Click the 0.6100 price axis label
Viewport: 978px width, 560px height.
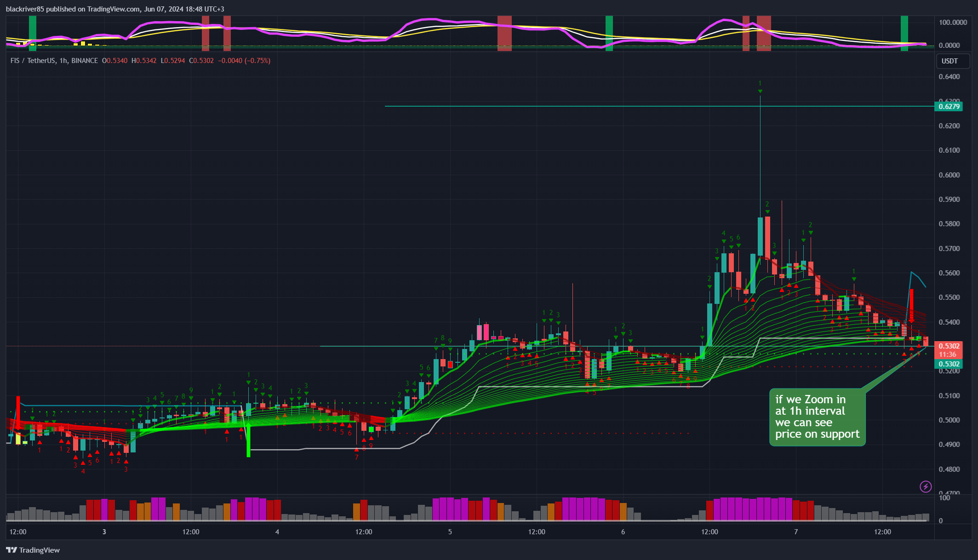tap(949, 150)
